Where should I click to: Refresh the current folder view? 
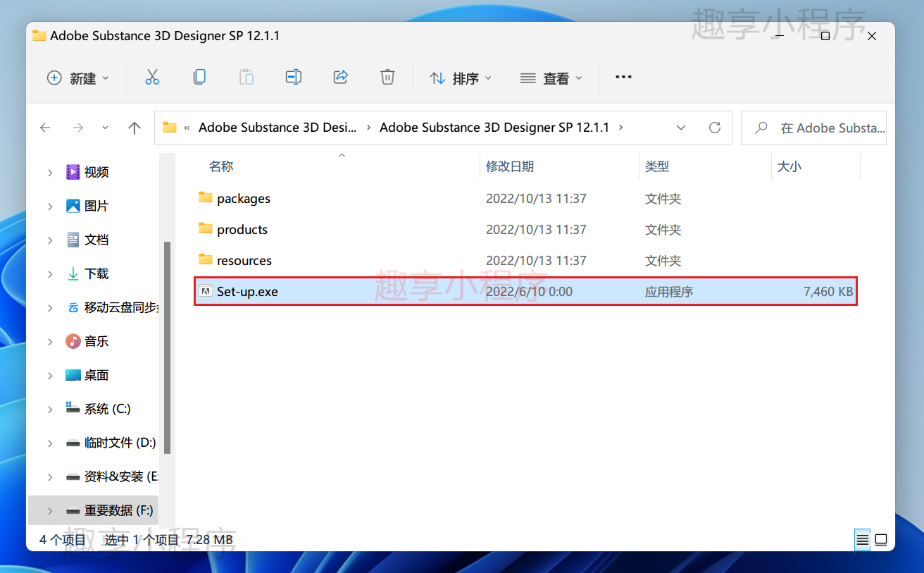point(715,128)
